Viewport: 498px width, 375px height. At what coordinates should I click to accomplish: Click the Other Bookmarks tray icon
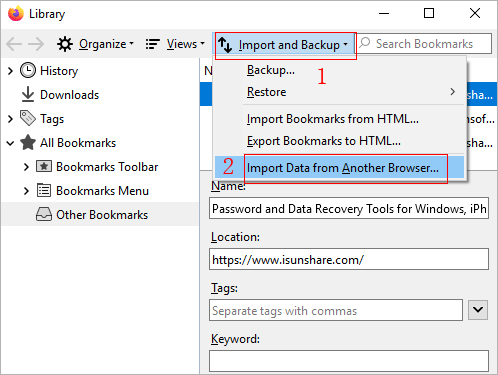44,214
